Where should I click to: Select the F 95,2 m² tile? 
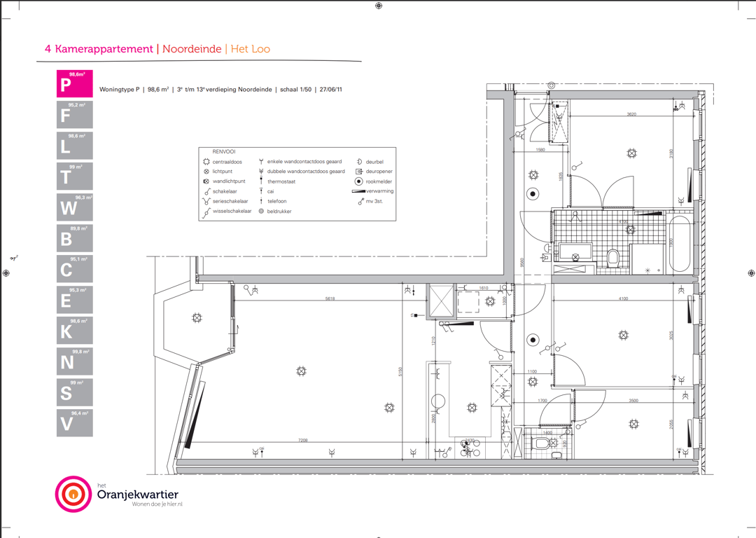click(75, 114)
